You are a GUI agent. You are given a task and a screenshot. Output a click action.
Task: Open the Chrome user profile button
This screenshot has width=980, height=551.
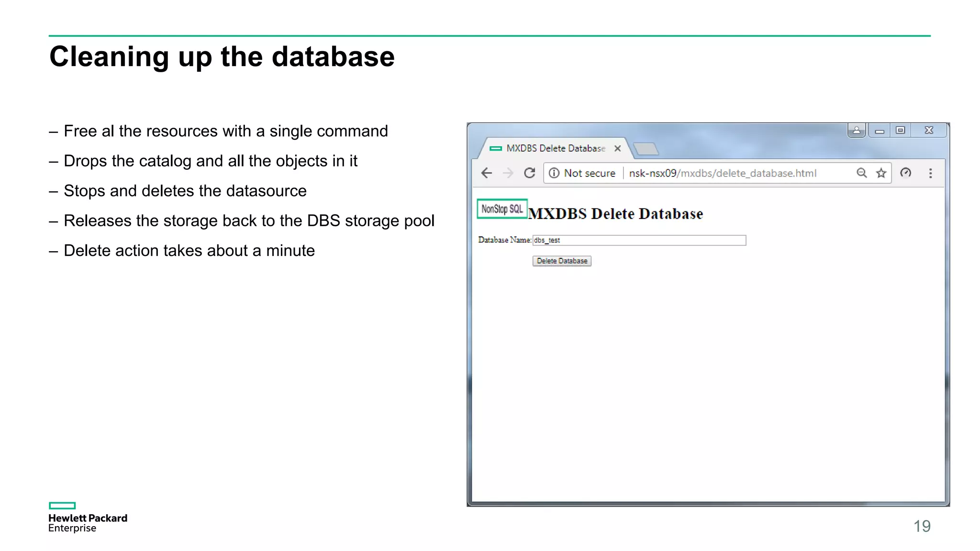pos(857,130)
